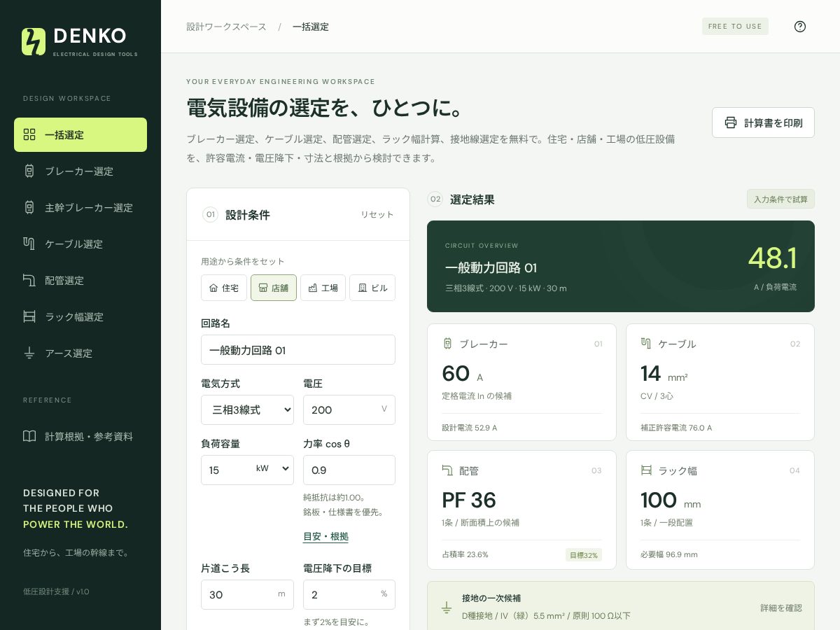Click the cable icon beside ケーブル選定
This screenshot has height=630, width=840.
pos(29,244)
